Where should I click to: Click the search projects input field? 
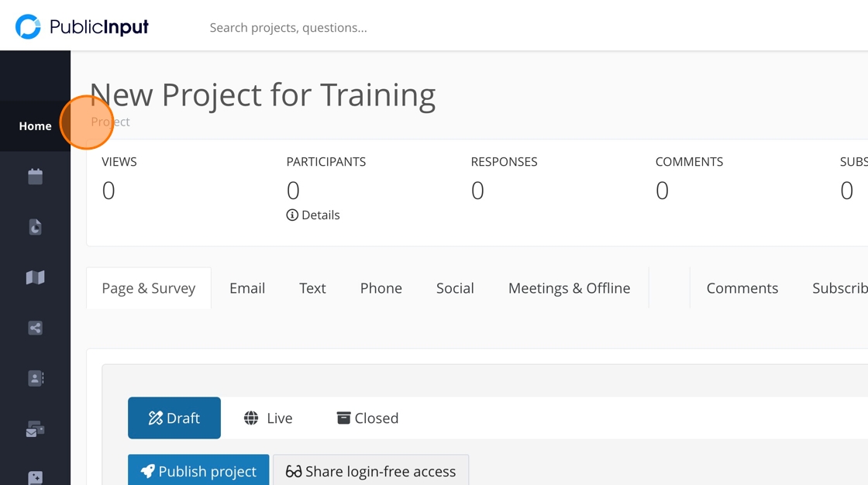(x=387, y=28)
